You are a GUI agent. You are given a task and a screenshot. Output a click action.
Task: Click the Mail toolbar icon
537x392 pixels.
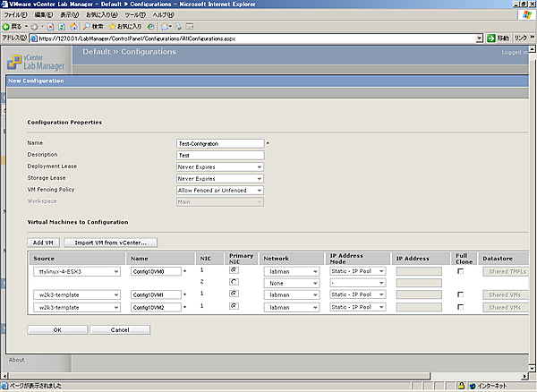tap(166, 27)
